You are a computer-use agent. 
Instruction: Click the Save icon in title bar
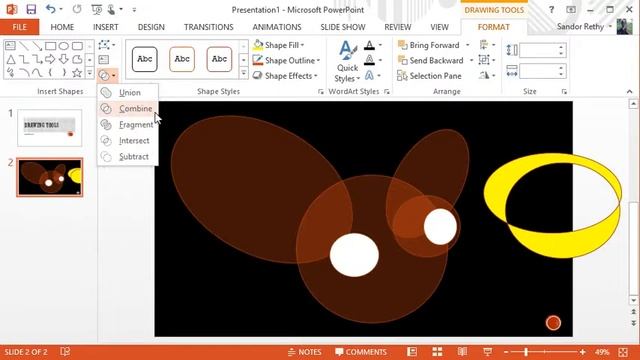[x=31, y=9]
